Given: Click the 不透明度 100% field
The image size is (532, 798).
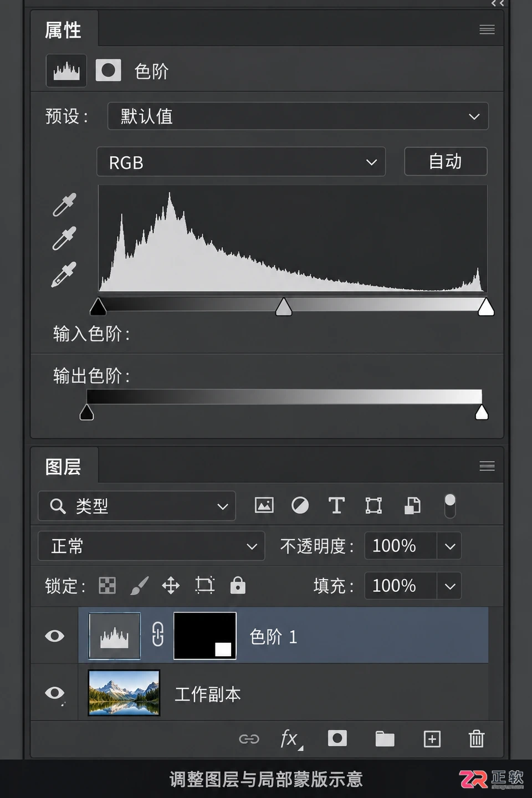Looking at the screenshot, I should coord(401,546).
